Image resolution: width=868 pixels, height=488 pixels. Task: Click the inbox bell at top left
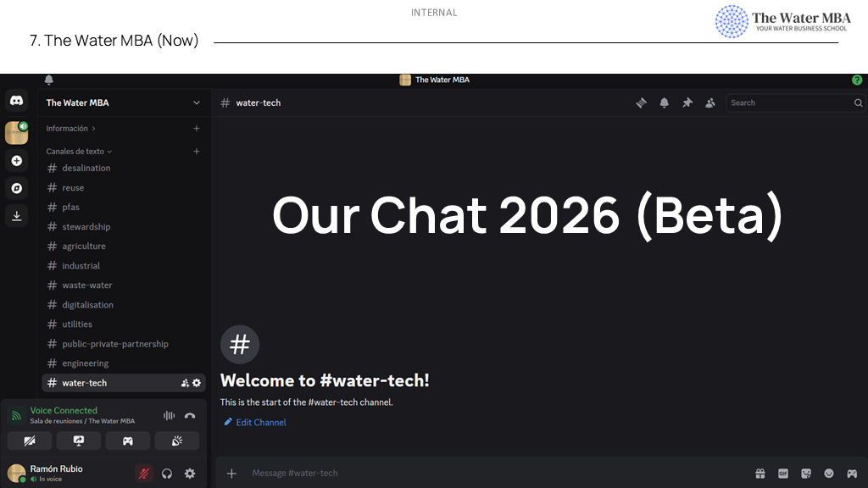click(x=48, y=80)
